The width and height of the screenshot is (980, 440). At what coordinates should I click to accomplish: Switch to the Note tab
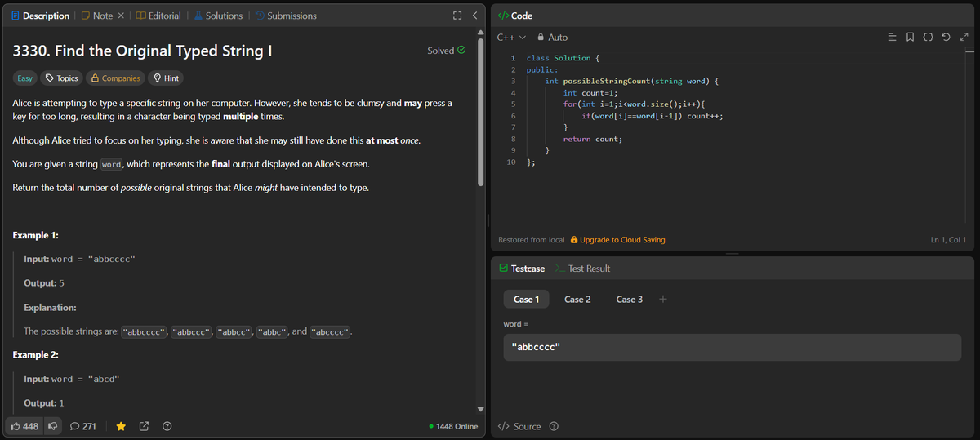tap(96, 16)
